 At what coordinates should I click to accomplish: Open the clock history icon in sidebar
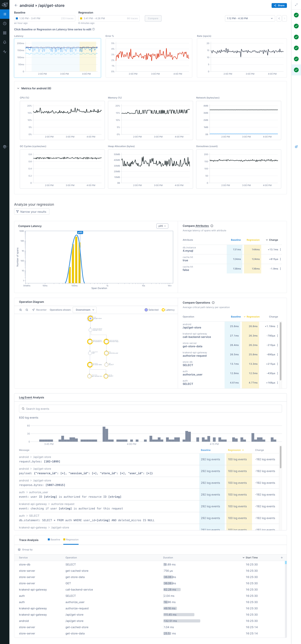coord(4,24)
